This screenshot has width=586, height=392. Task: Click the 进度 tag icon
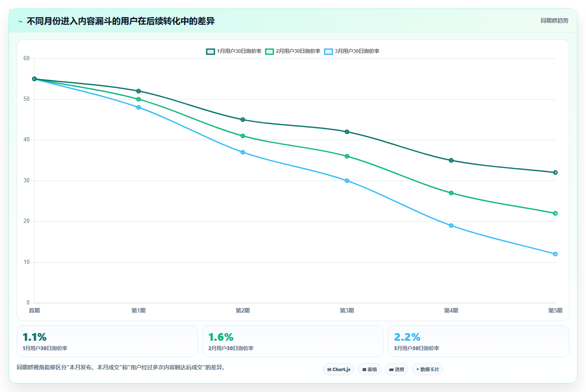(391, 370)
